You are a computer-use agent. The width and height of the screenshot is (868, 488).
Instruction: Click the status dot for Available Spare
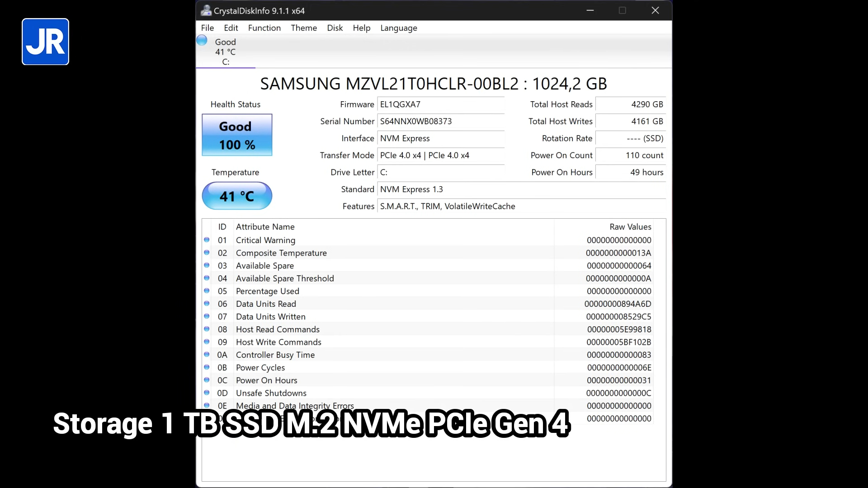pos(207,265)
